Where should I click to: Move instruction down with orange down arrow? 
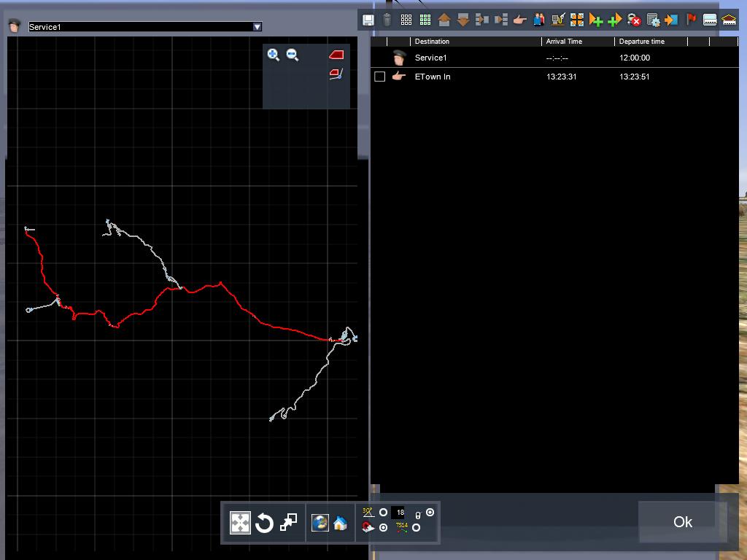pyautogui.click(x=463, y=20)
